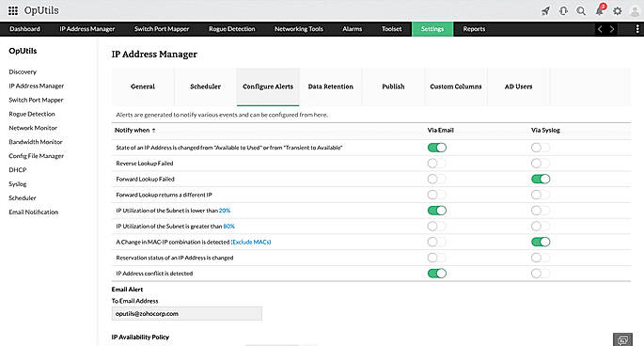644x346 pixels.
Task: Disable email alert for IP Address conflict
Action: tap(436, 274)
